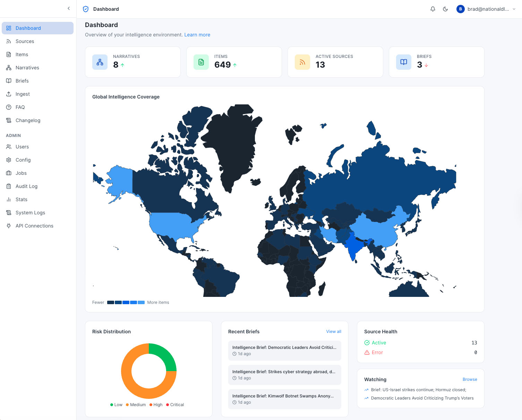Image resolution: width=522 pixels, height=420 pixels.
Task: Open the Ingest page icon
Action: click(8, 94)
